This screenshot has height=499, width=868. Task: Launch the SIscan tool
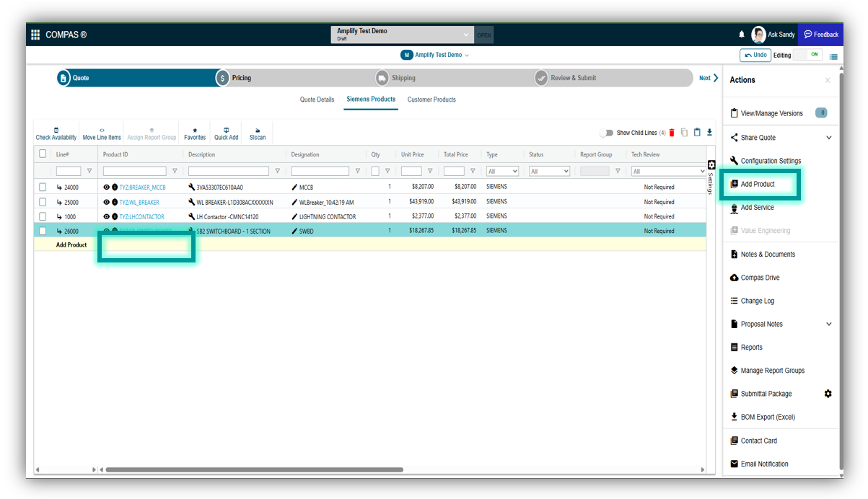[258, 133]
